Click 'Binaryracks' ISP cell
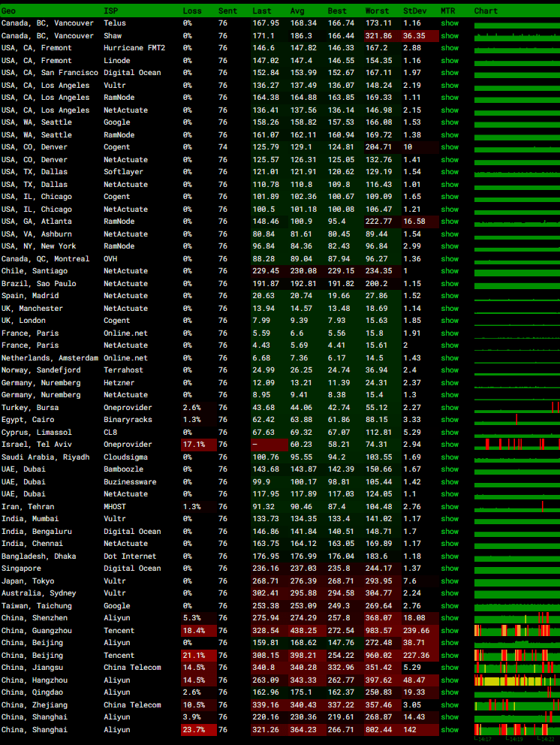 128,420
